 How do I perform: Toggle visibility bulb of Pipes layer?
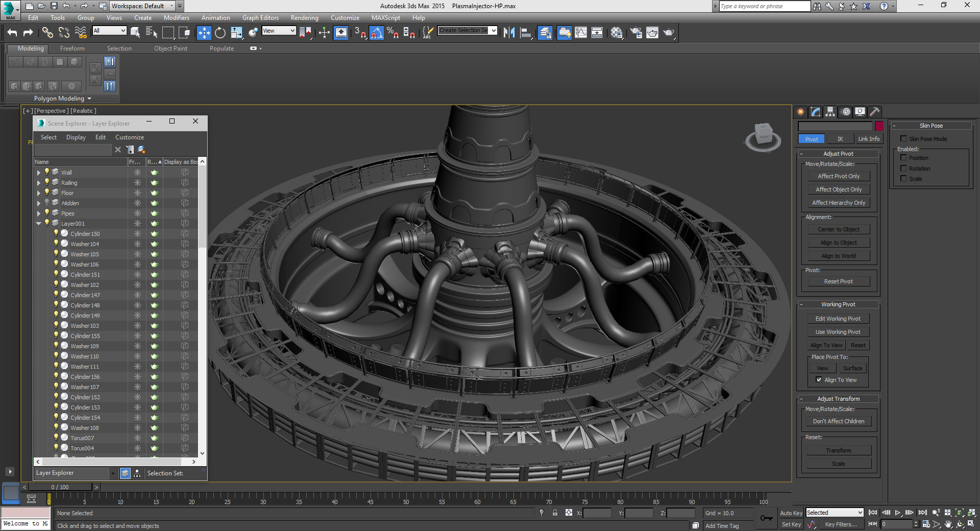pos(47,213)
